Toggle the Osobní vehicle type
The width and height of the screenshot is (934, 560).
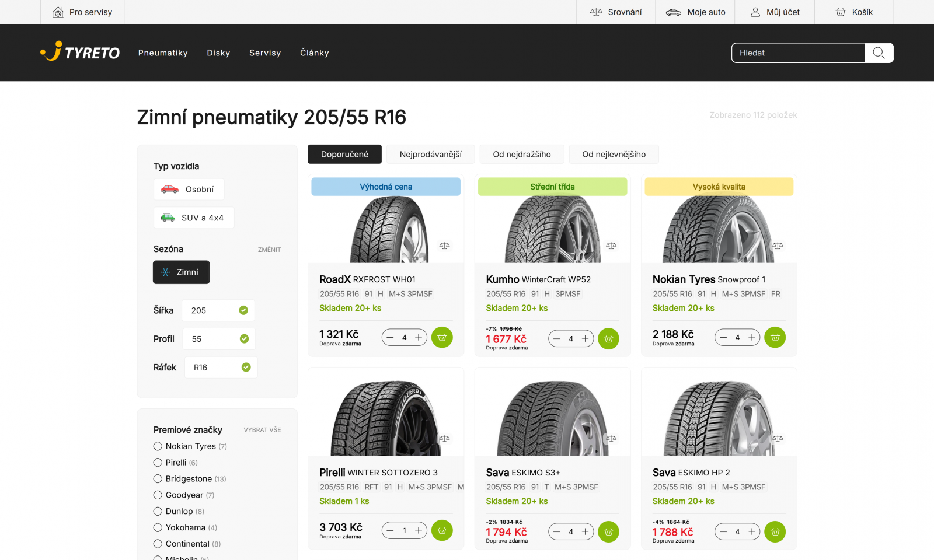coord(189,190)
